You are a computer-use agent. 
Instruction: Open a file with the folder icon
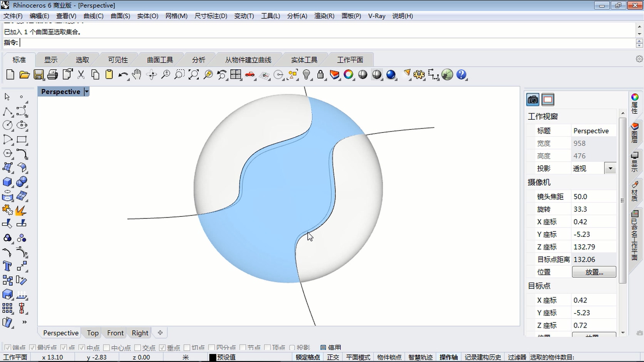[x=25, y=75]
